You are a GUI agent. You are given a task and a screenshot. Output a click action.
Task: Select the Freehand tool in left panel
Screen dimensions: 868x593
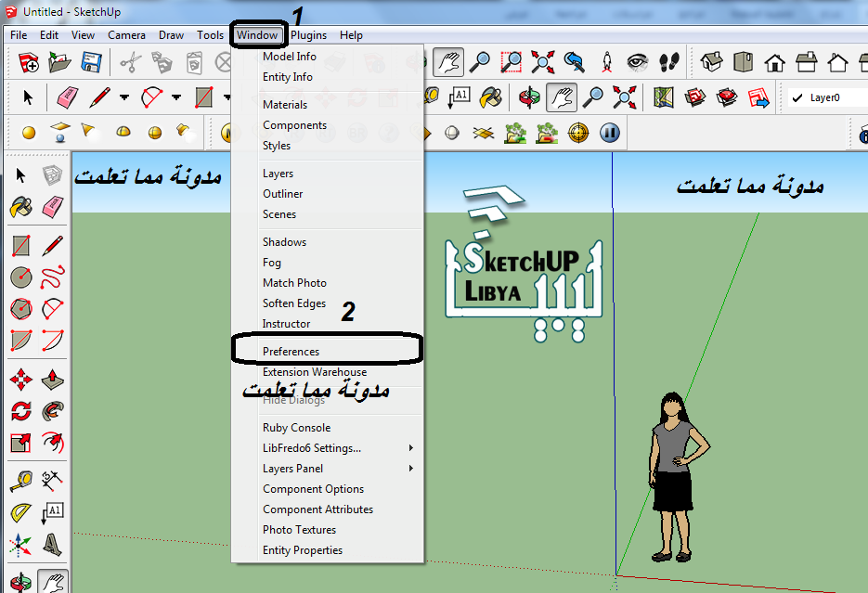[53, 277]
